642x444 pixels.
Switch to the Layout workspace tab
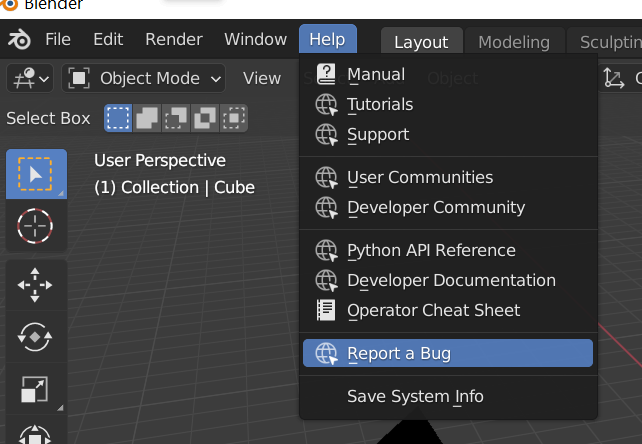pyautogui.click(x=421, y=42)
